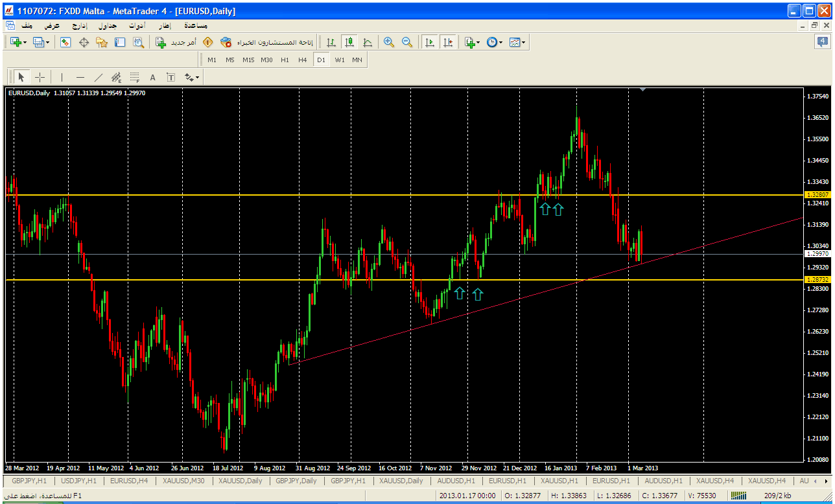
Task: Switch timeframe to MN monthly
Action: [x=357, y=60]
